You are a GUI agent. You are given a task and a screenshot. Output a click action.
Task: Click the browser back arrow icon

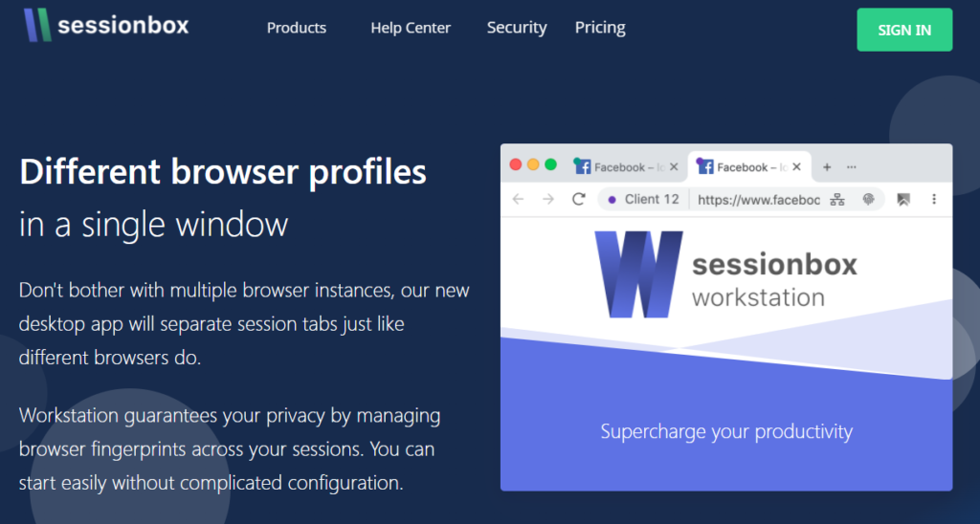point(518,199)
